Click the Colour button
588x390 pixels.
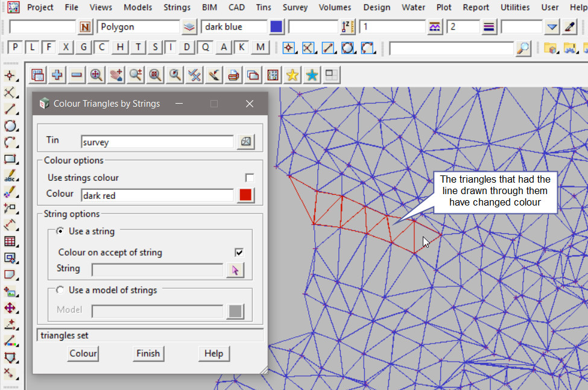click(83, 353)
